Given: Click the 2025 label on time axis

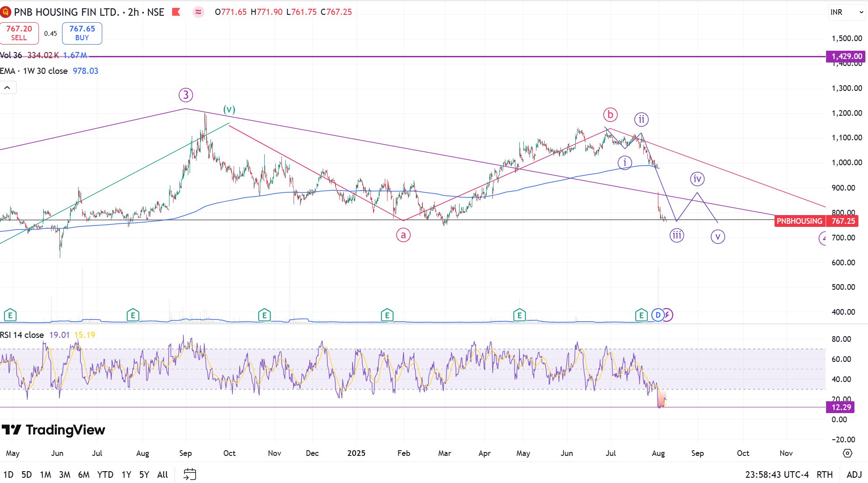Looking at the screenshot, I should (x=356, y=453).
